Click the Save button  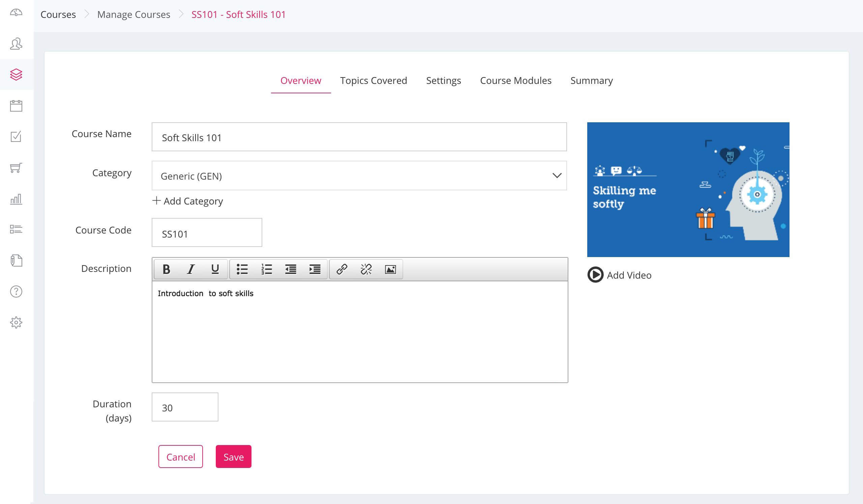234,456
